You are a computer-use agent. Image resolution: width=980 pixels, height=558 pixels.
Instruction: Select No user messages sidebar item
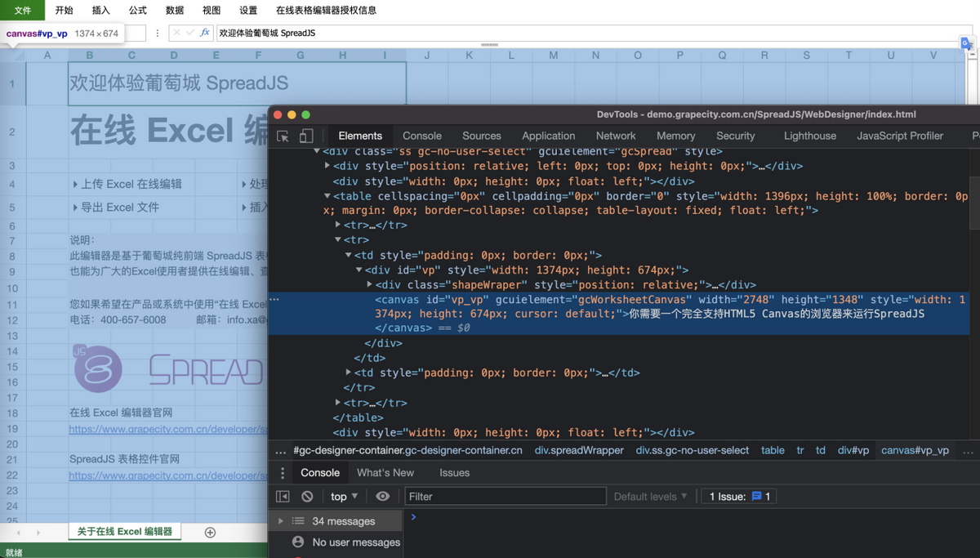346,542
